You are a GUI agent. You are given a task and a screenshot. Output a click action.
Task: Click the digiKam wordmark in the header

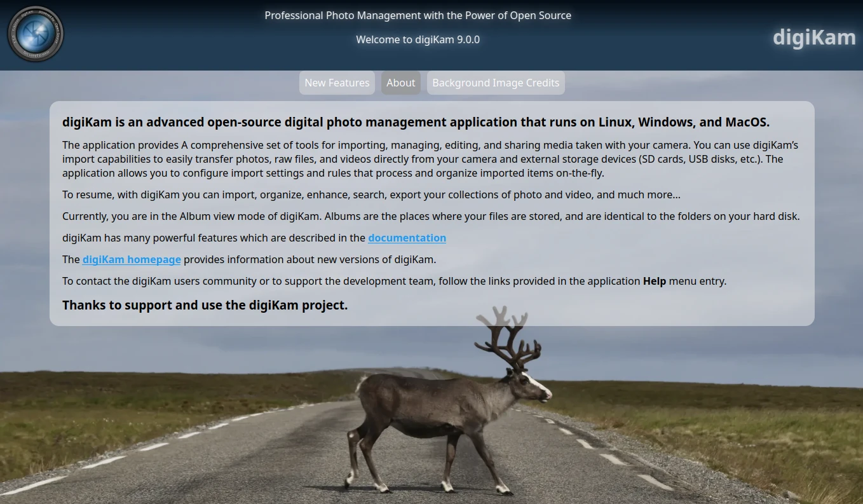(x=813, y=37)
